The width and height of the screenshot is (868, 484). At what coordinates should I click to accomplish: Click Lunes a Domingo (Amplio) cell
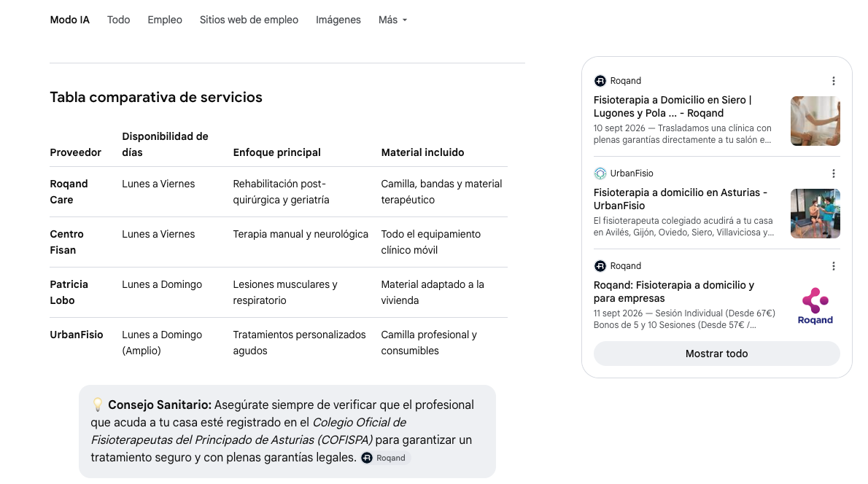pyautogui.click(x=162, y=343)
